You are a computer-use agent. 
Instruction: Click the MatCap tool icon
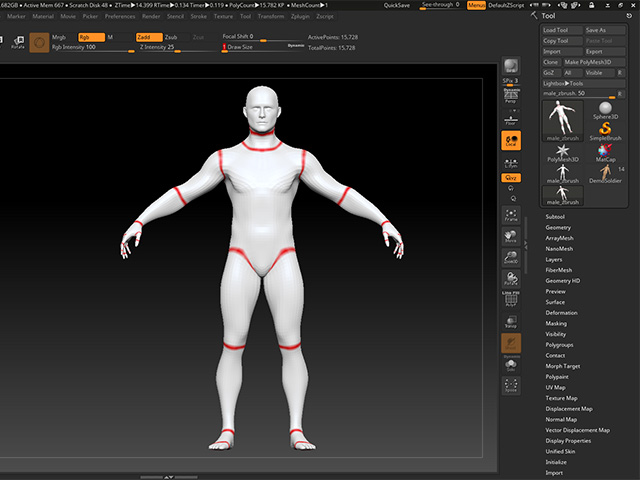click(x=605, y=153)
